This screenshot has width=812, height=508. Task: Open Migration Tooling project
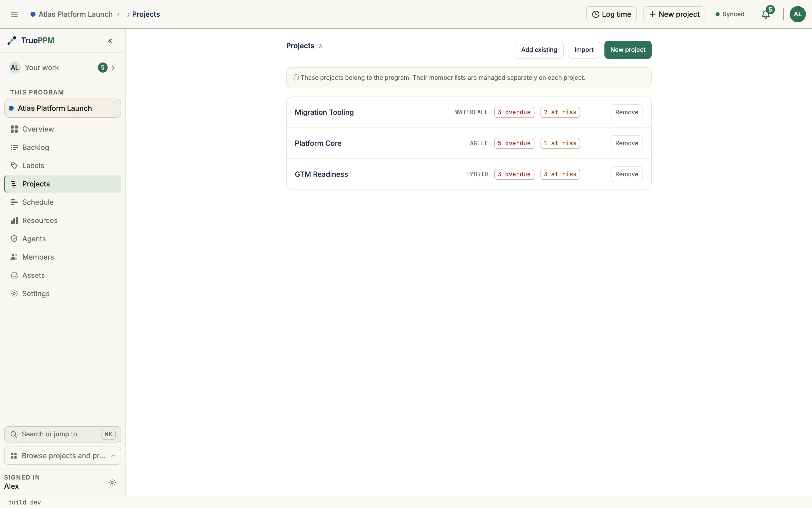point(324,112)
